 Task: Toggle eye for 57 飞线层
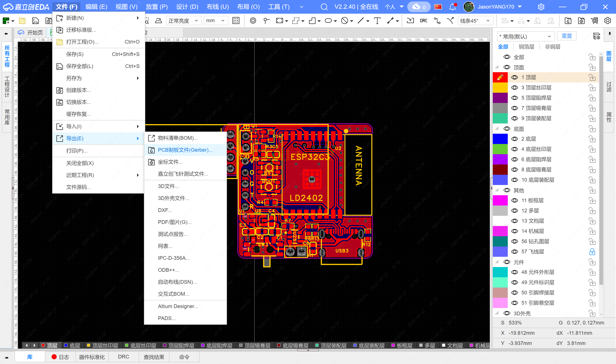[514, 252]
